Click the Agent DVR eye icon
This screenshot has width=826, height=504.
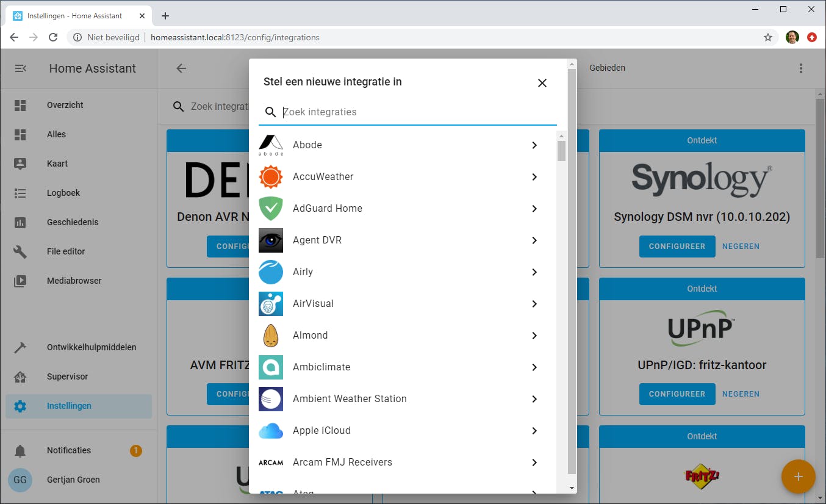[x=271, y=240]
